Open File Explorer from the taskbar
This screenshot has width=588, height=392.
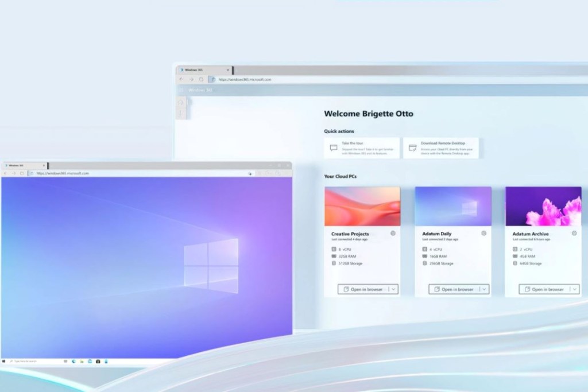point(82,361)
